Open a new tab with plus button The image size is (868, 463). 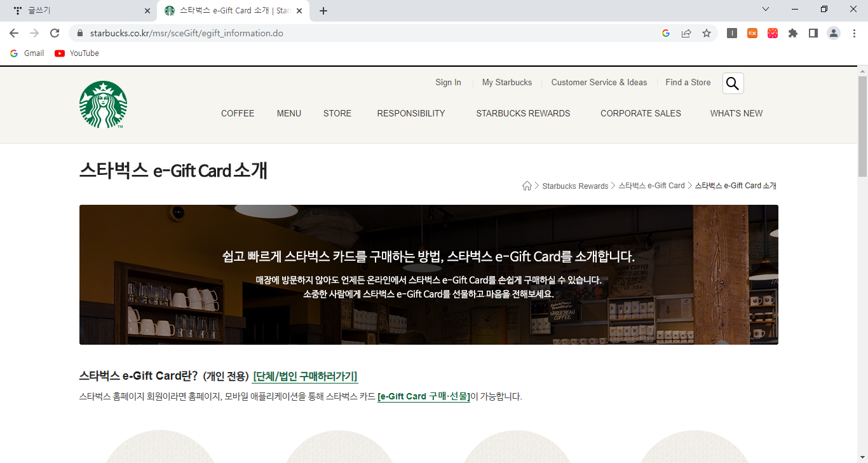tap(323, 11)
